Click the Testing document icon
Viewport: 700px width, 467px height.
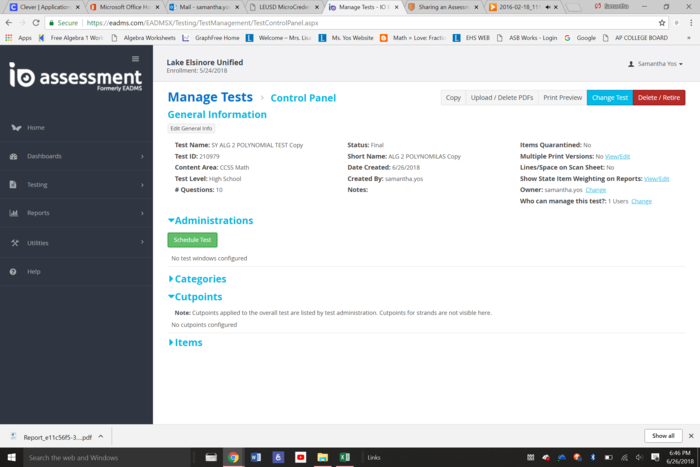pos(15,185)
